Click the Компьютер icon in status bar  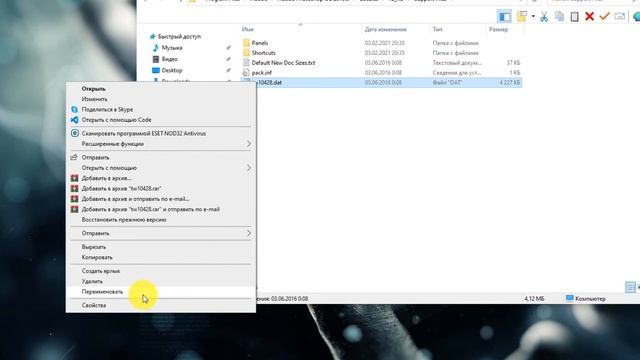(x=570, y=298)
